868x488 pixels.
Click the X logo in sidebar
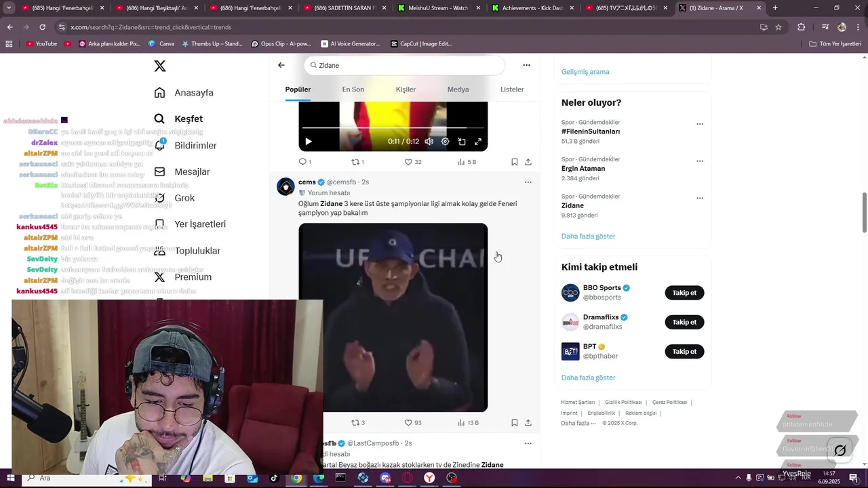pos(160,66)
